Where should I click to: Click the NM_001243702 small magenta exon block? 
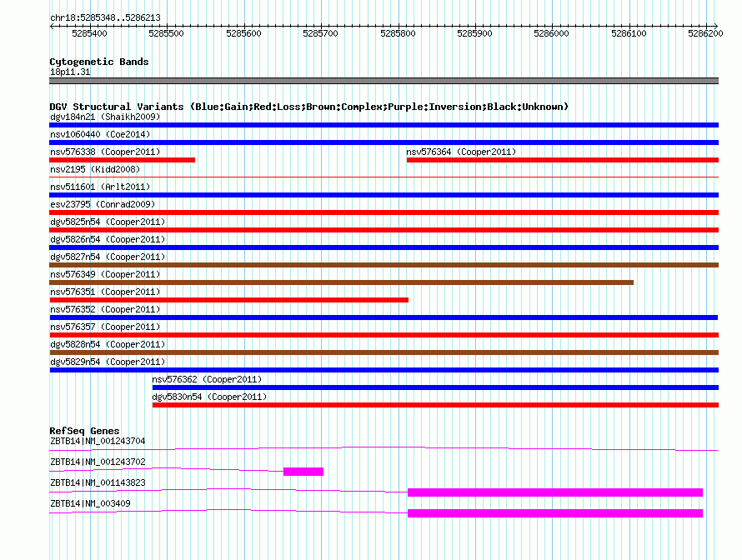[x=303, y=472]
